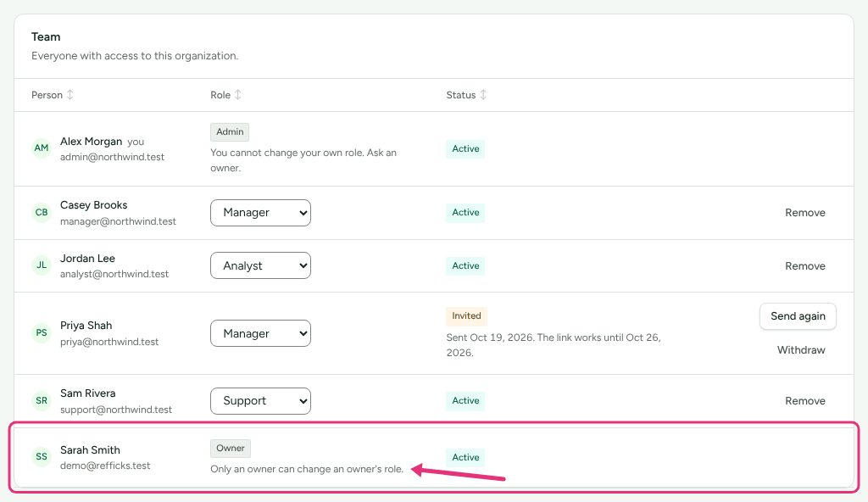
Task: Remove Jordan Lee from the team
Action: (x=805, y=266)
